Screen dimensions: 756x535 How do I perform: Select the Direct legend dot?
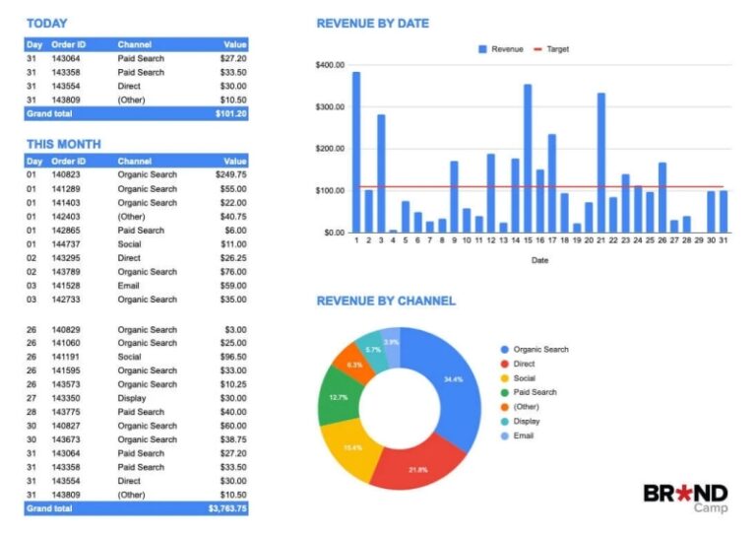[x=504, y=364]
